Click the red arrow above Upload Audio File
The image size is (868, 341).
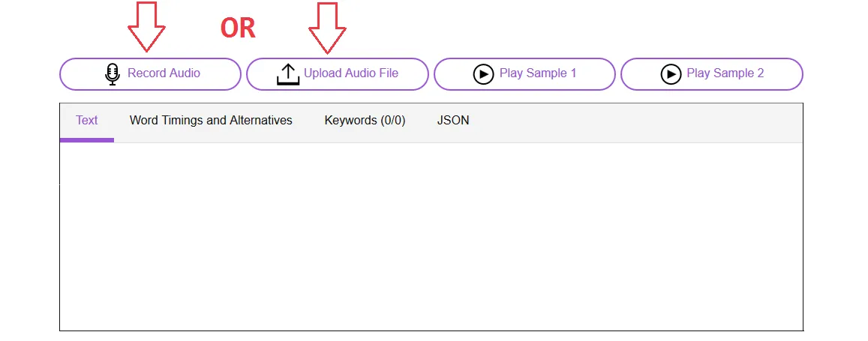click(327, 28)
